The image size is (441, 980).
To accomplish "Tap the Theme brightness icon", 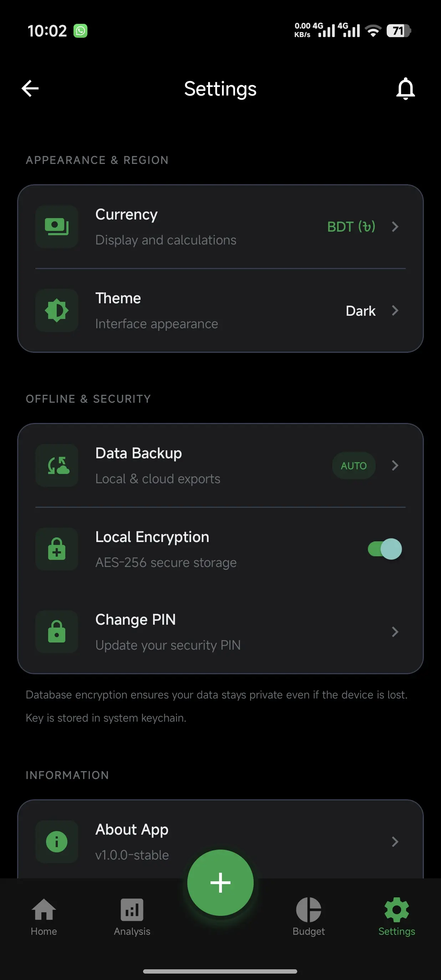I will click(x=57, y=310).
